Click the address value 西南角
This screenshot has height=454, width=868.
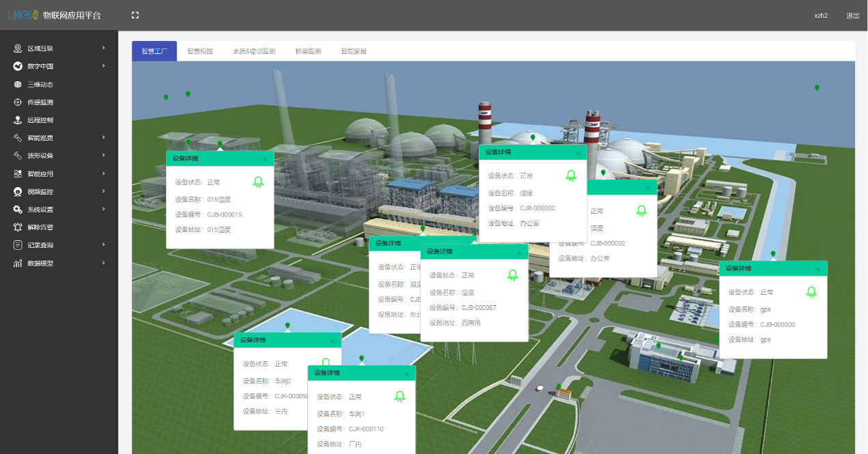[x=471, y=323]
